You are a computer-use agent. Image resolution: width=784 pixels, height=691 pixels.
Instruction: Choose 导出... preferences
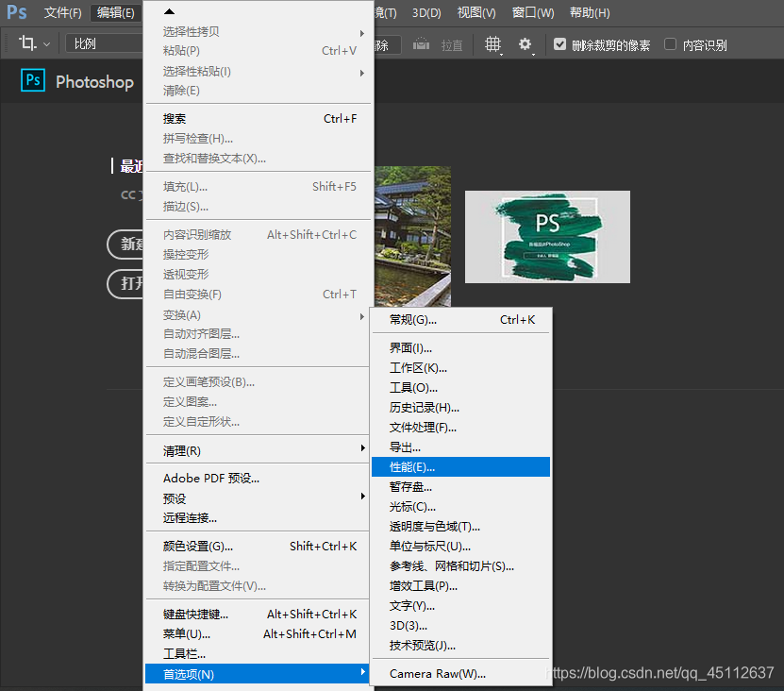(461, 447)
